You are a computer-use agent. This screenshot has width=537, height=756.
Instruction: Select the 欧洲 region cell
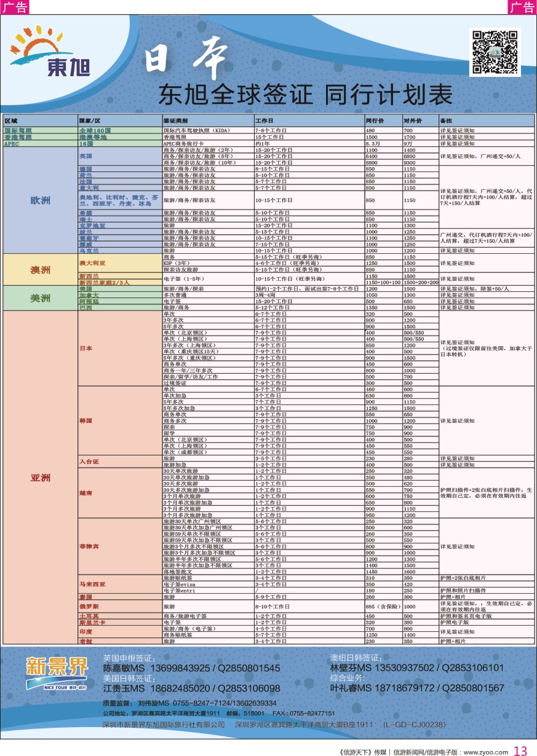pos(41,200)
